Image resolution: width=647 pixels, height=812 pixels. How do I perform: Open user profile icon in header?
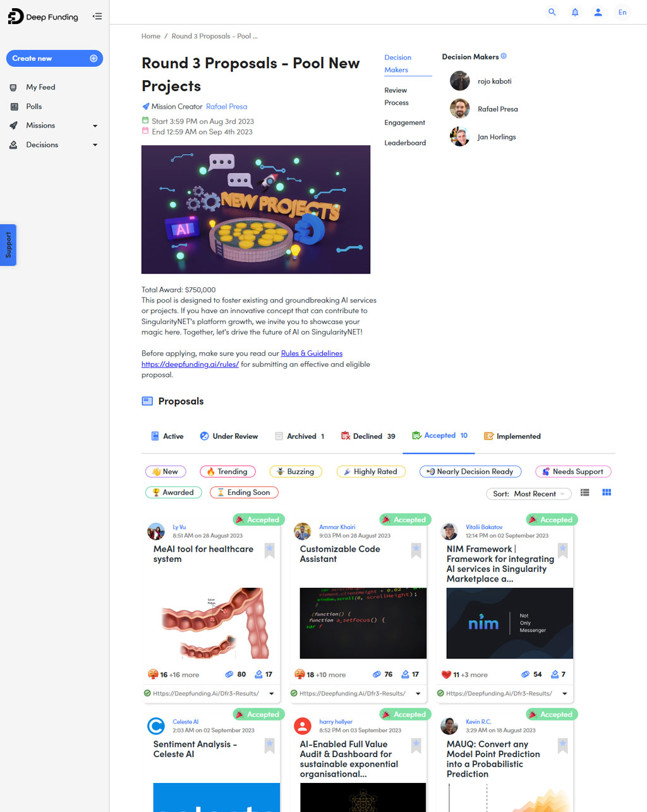(x=598, y=12)
